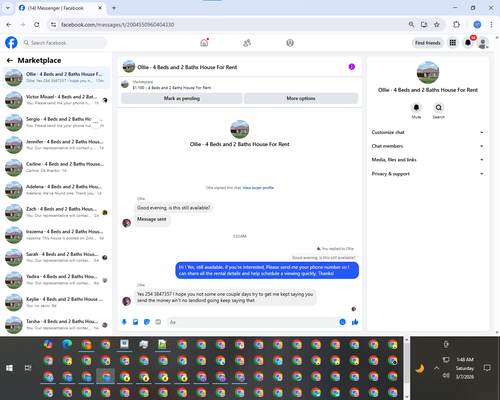Screen dimensions: 500x400
Task: Click the voice clip microphone icon
Action: click(124, 322)
